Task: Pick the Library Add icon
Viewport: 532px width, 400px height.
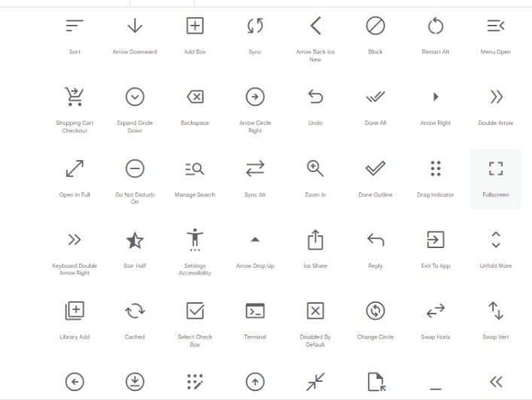Action: (74, 311)
